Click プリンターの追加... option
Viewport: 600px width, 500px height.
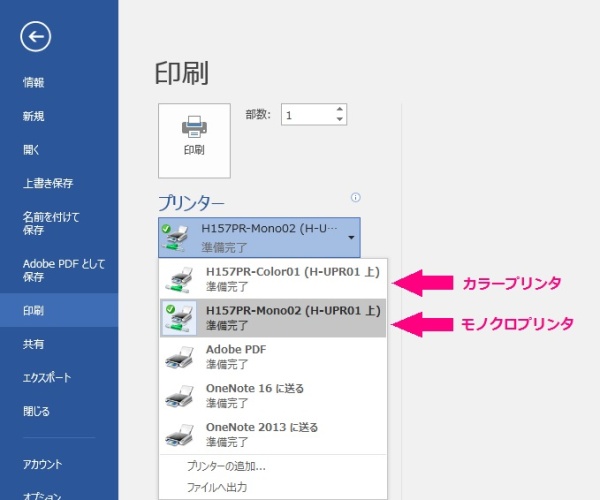pyautogui.click(x=226, y=466)
